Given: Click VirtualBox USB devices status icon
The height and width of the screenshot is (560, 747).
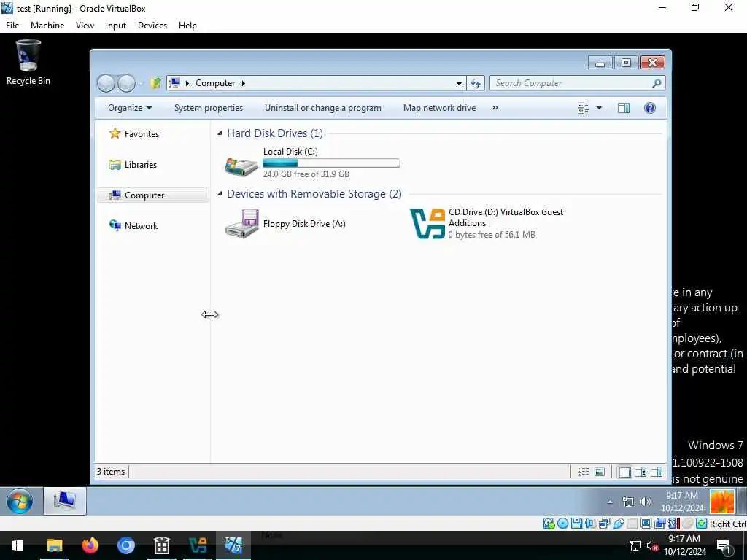Looking at the screenshot, I should (x=619, y=524).
